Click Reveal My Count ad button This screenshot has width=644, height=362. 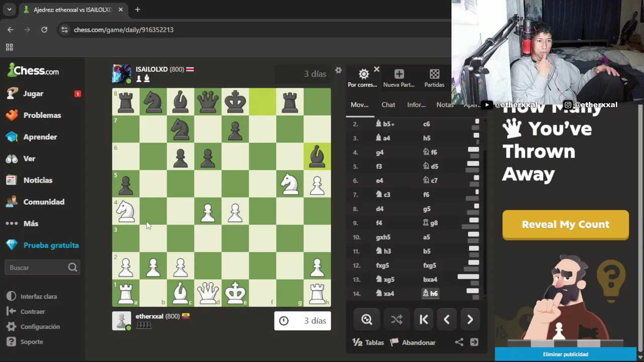pos(566,224)
